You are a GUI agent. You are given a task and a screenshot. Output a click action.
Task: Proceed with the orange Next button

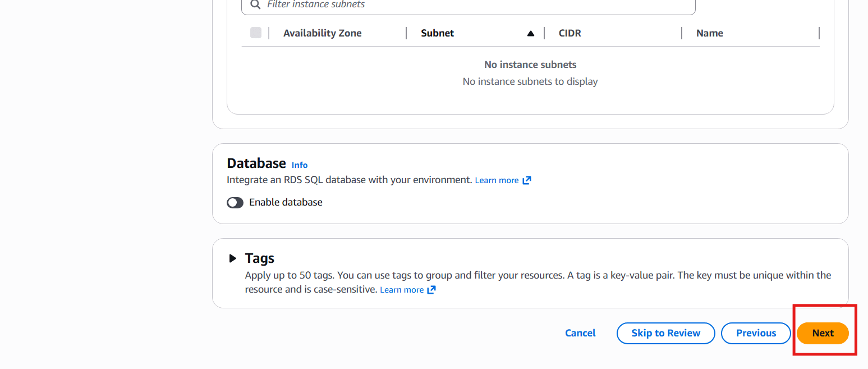click(823, 333)
